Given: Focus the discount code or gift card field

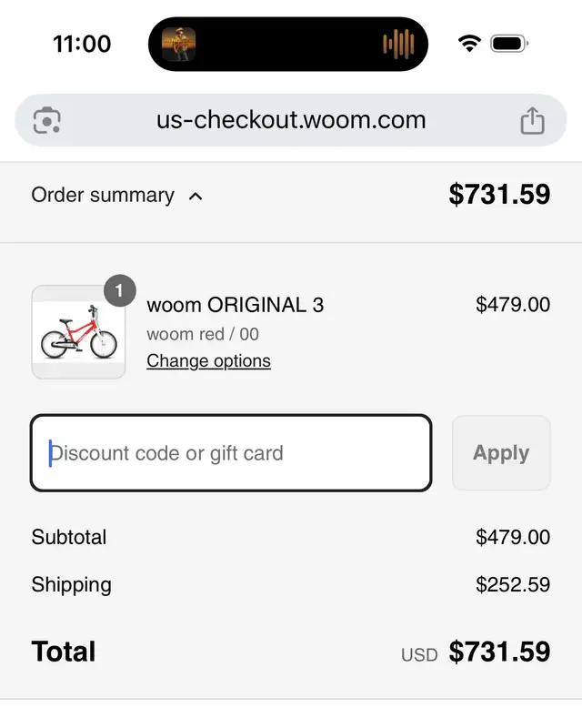Looking at the screenshot, I should click(231, 452).
